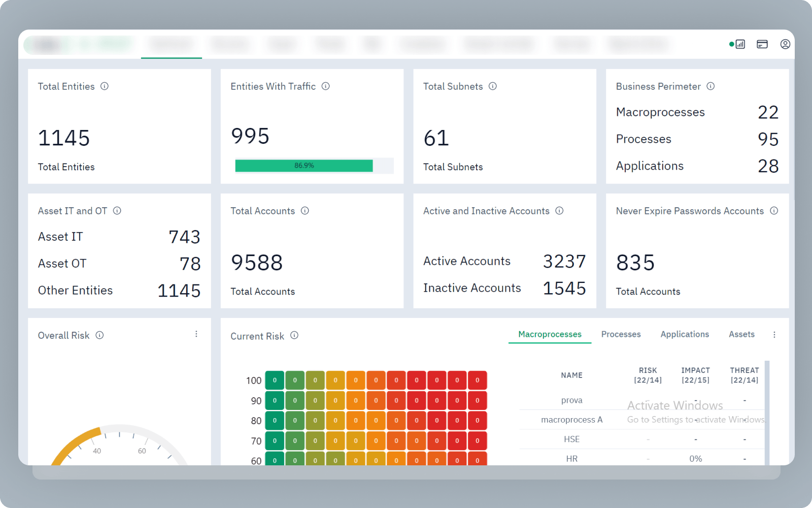The image size is (812, 508).
Task: Click the macroprocess A table row
Action: pyautogui.click(x=642, y=420)
